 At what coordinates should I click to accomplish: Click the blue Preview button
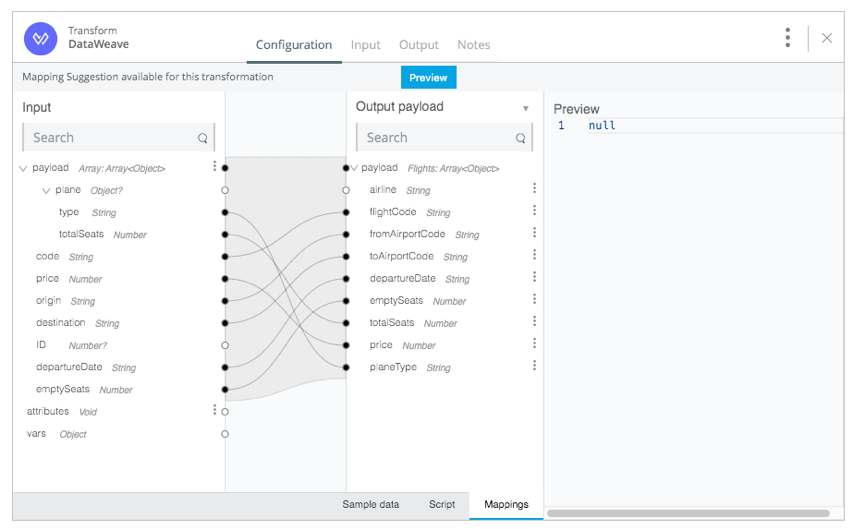point(429,78)
